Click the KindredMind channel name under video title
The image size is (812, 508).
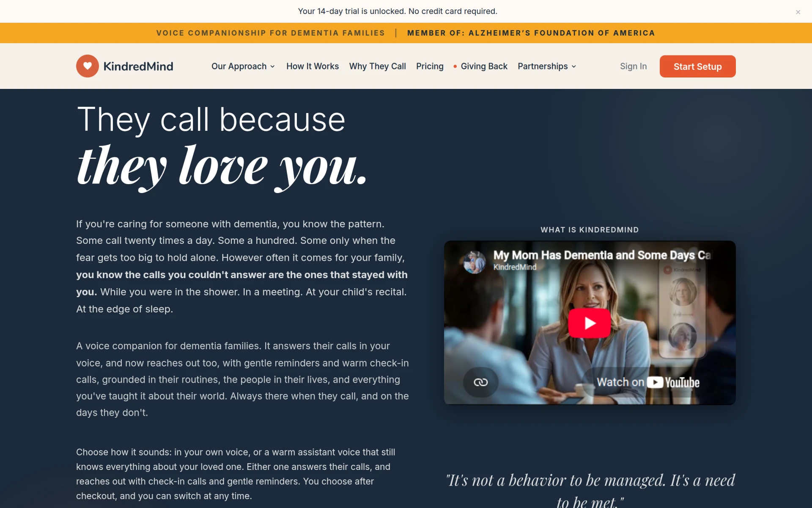tap(515, 267)
